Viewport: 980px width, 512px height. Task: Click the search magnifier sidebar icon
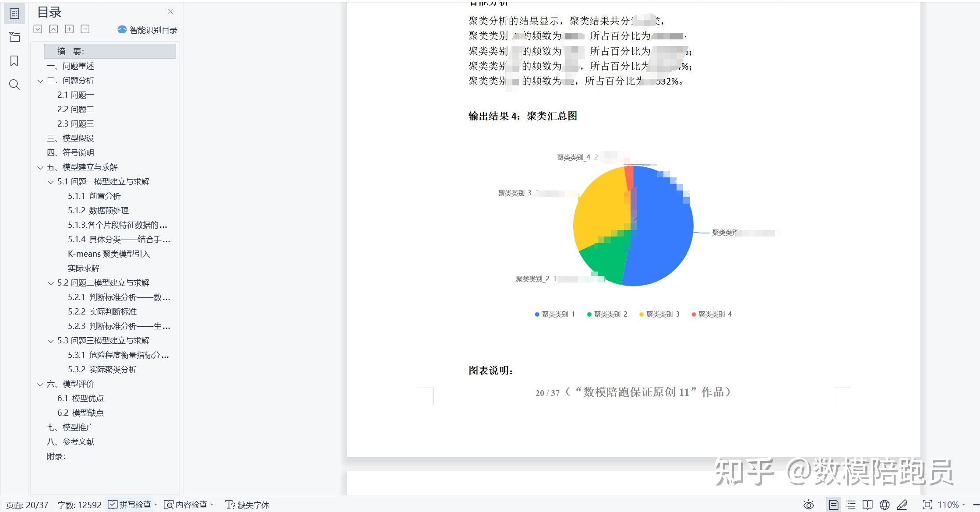[x=14, y=85]
